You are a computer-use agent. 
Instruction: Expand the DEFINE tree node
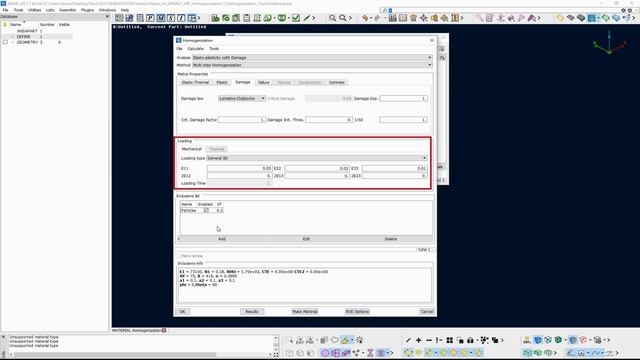(x=13, y=37)
